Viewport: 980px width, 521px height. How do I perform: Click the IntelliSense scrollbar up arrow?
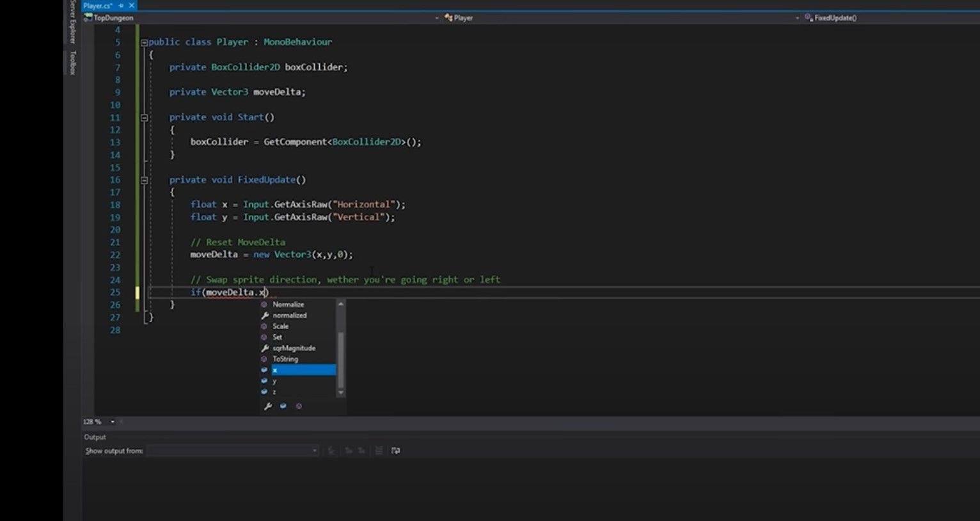341,304
